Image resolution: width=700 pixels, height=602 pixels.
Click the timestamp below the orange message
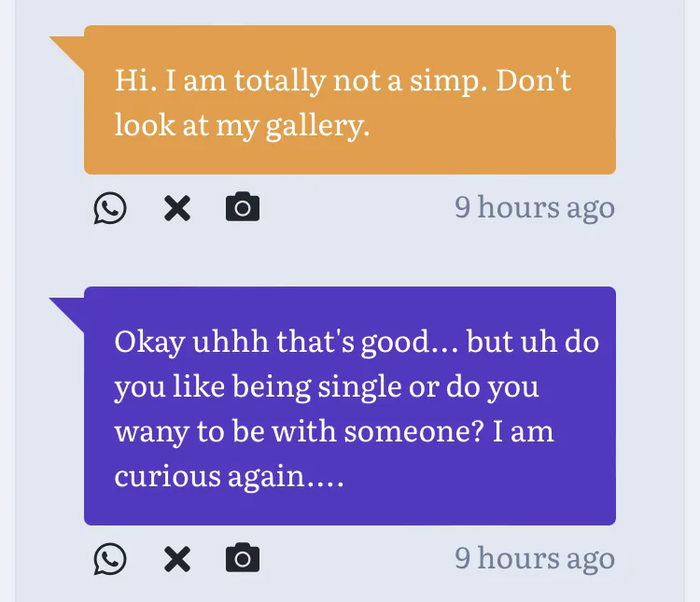click(x=534, y=207)
